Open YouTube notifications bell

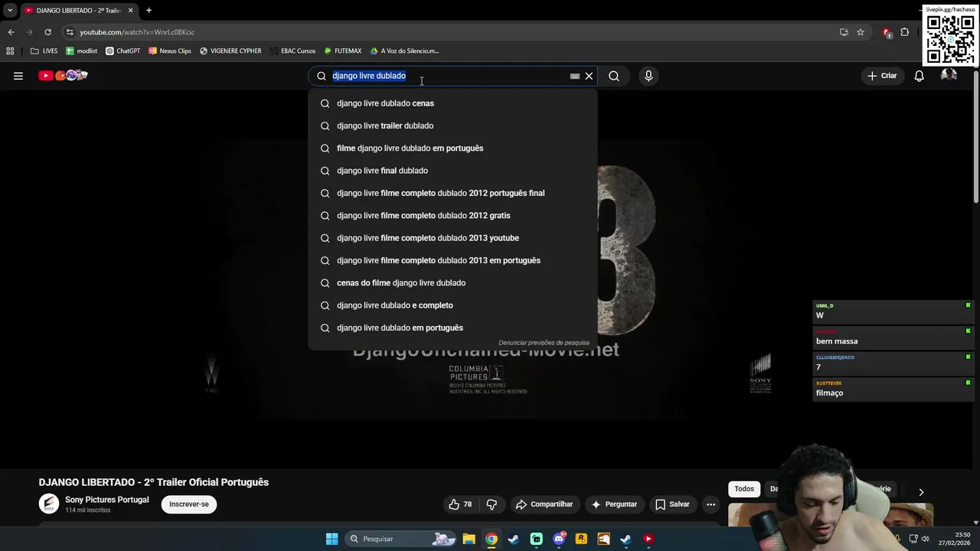pyautogui.click(x=919, y=76)
